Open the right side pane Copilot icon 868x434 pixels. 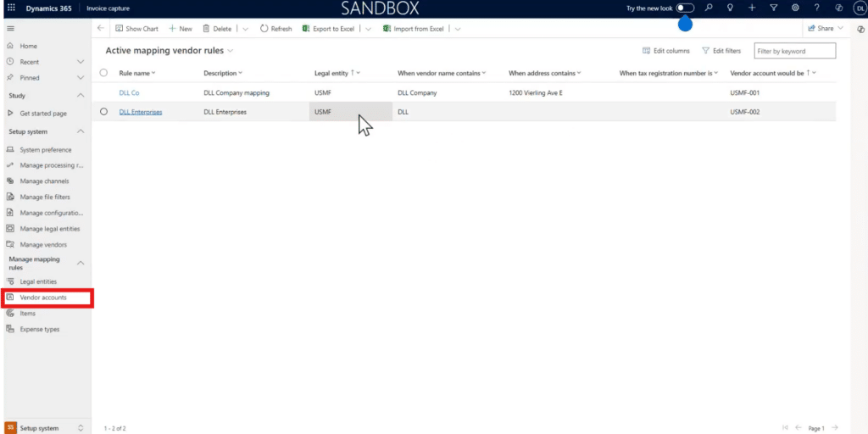click(860, 30)
